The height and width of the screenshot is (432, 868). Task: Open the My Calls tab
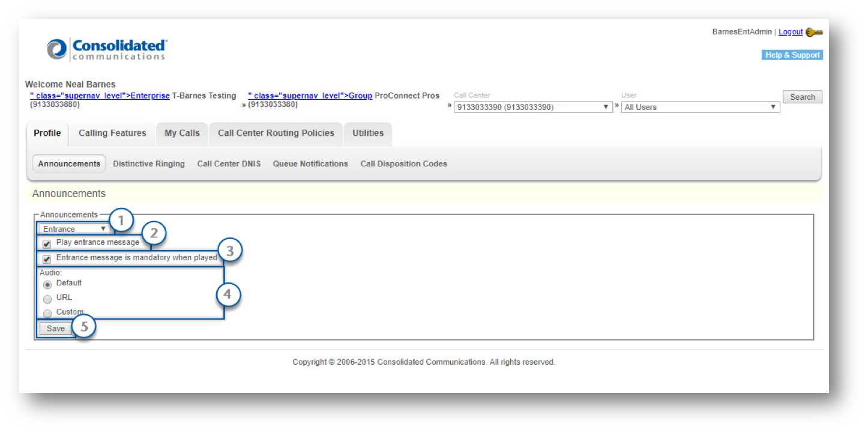(x=182, y=133)
